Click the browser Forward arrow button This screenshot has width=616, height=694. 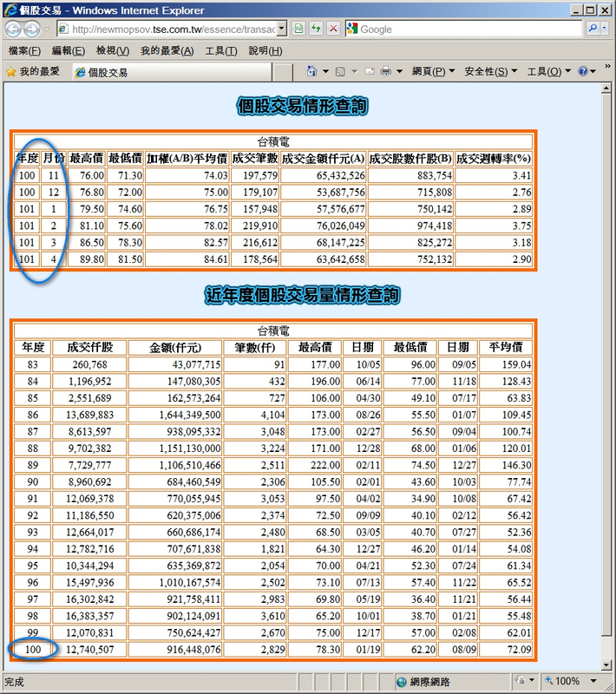(x=31, y=29)
